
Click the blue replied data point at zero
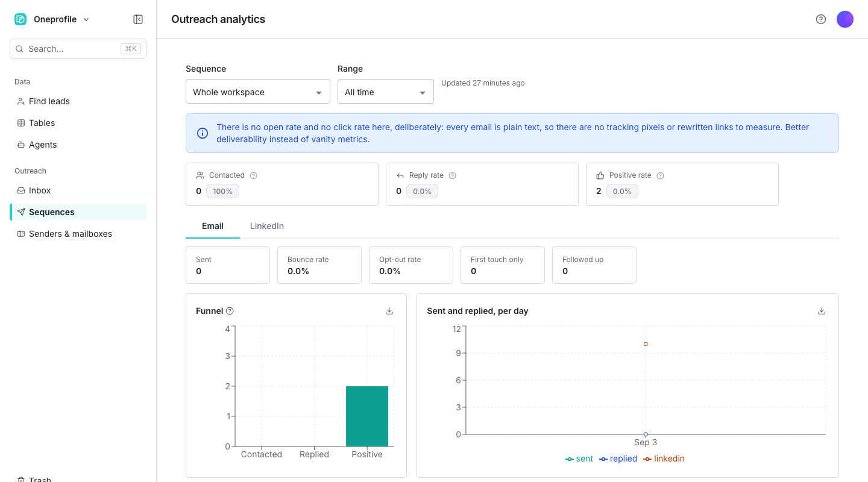pyautogui.click(x=646, y=434)
